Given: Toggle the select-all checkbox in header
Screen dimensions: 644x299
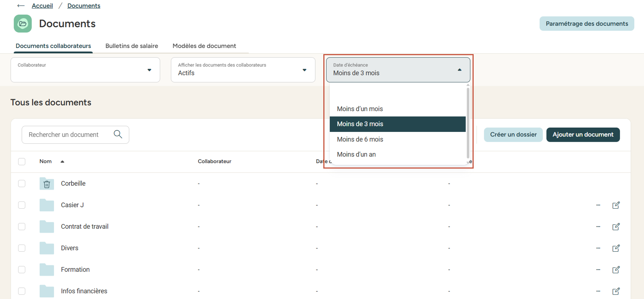Looking at the screenshot, I should coord(22,162).
